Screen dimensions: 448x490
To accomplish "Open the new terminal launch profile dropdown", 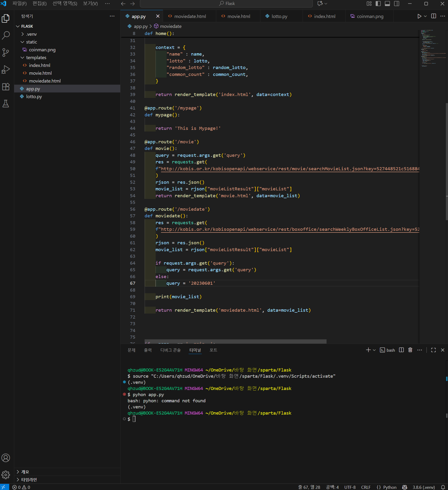I will click(374, 350).
